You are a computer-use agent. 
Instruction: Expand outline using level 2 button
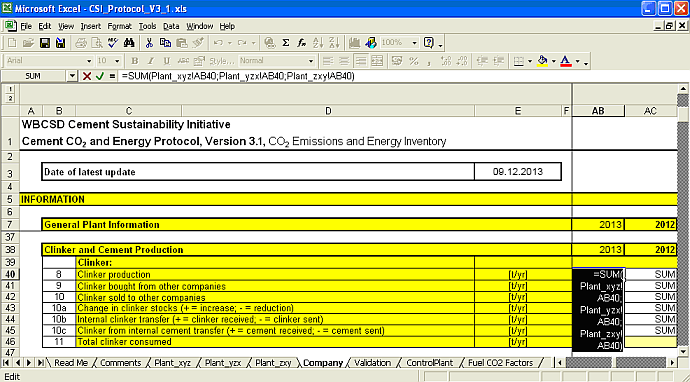click(x=11, y=98)
